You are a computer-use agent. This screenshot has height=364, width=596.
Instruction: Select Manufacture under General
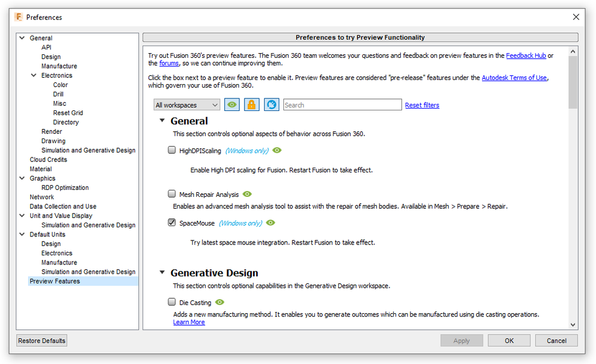59,66
